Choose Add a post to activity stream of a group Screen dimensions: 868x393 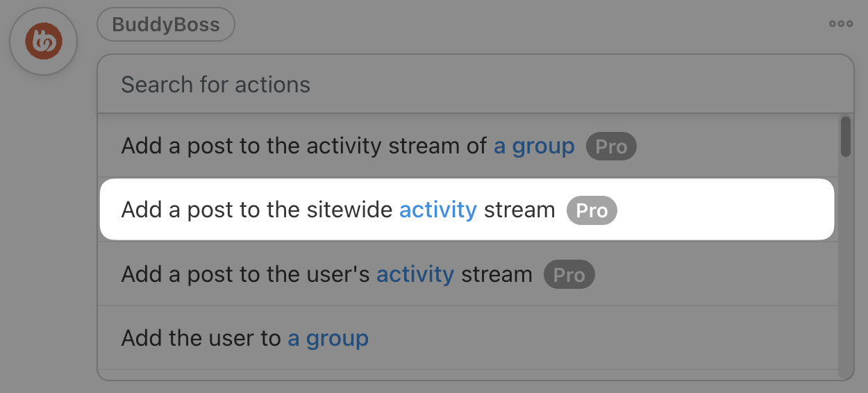tap(467, 146)
